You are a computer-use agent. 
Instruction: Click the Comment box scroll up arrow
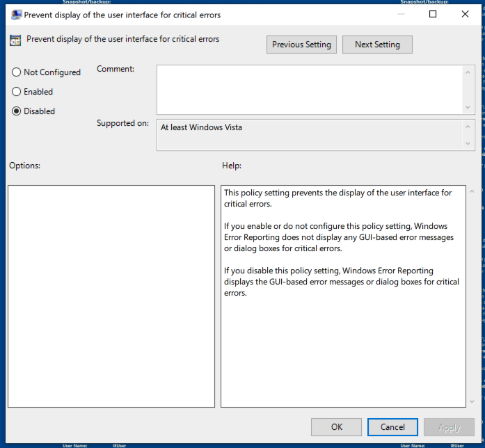pos(468,72)
